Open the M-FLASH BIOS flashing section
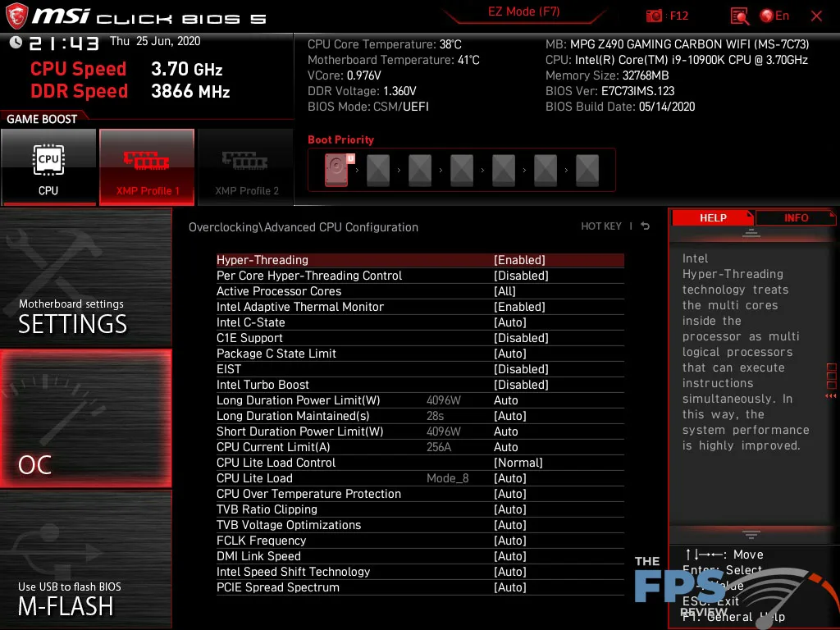Image resolution: width=840 pixels, height=630 pixels. [85, 559]
